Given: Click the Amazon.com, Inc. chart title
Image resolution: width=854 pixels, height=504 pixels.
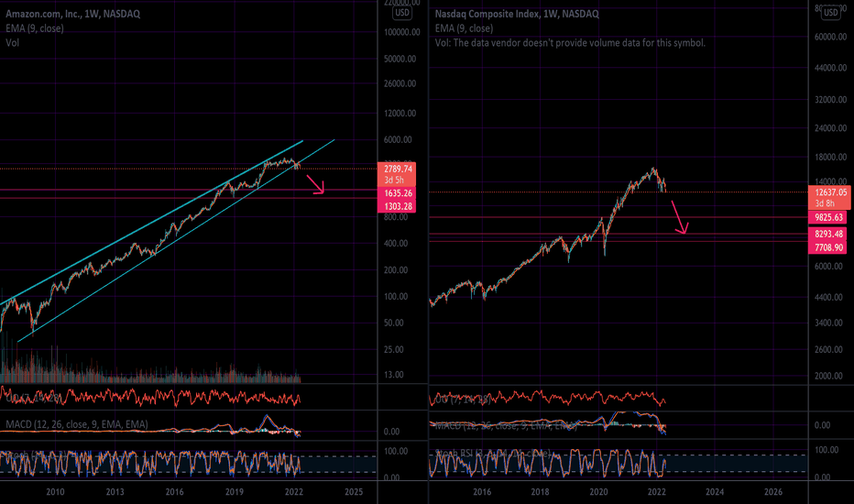Looking at the screenshot, I should pyautogui.click(x=73, y=14).
